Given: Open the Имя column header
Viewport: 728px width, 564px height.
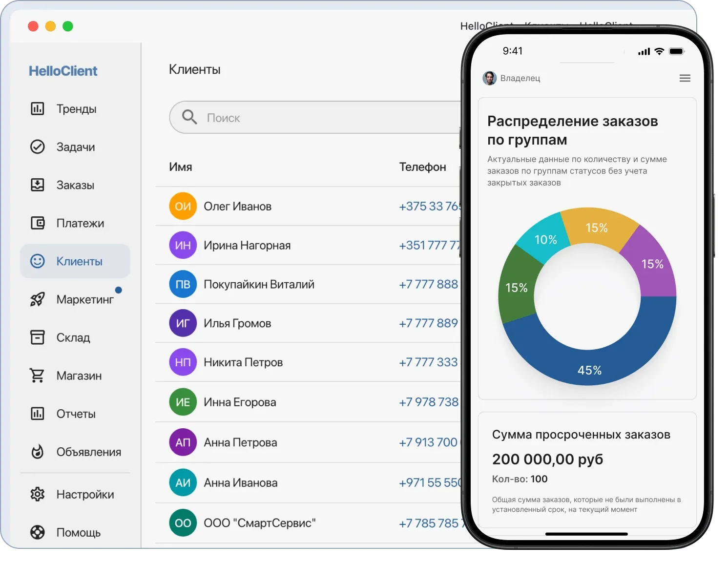Looking at the screenshot, I should [180, 167].
